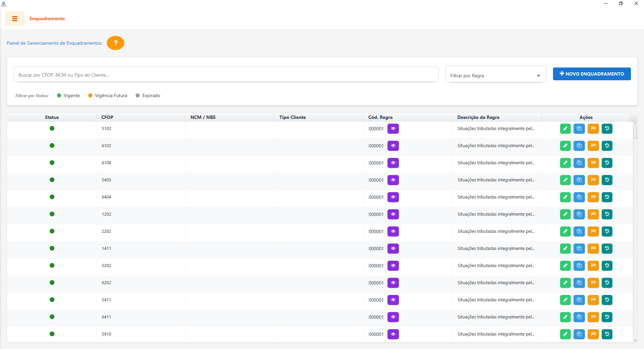
Task: Restore down the application window
Action: 621,3
